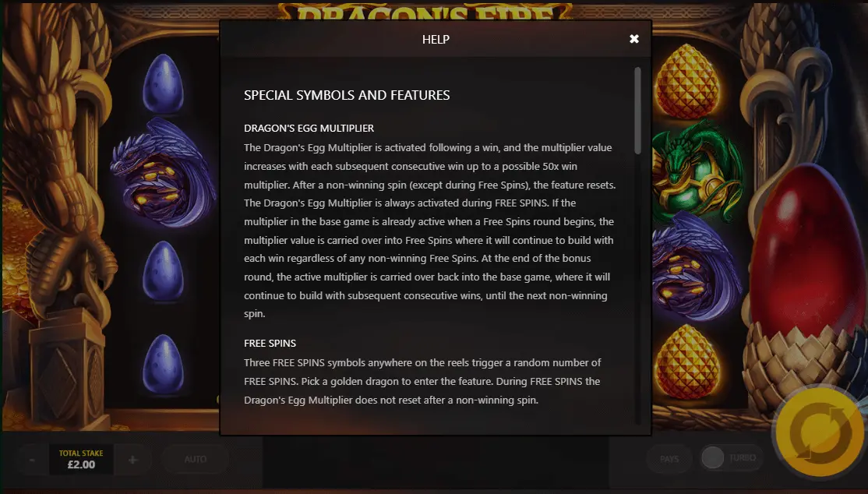Click the Help dialog scrollbar thumb

[637, 111]
